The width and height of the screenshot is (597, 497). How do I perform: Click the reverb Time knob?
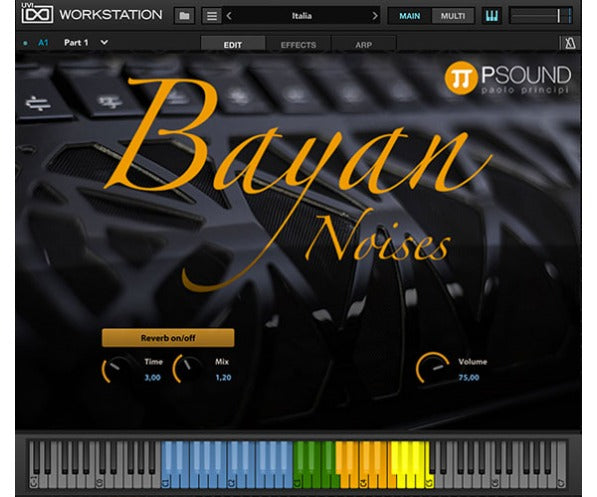pos(117,369)
